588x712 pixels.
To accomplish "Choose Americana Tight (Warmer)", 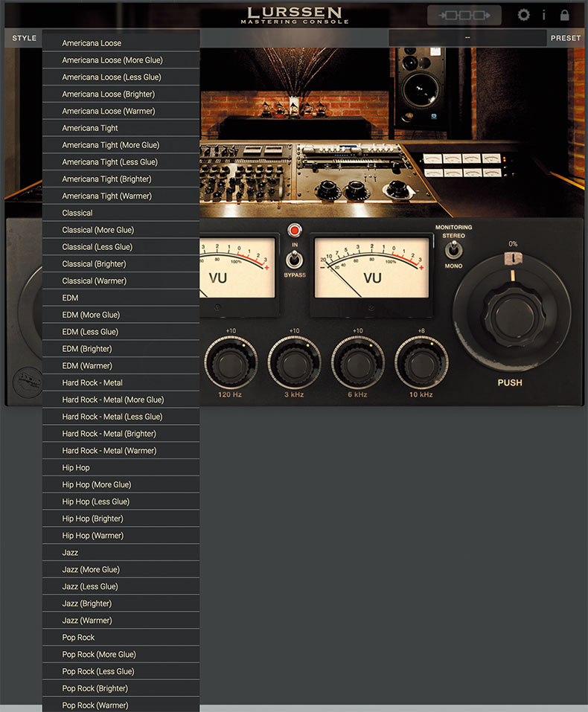I will pyautogui.click(x=121, y=196).
